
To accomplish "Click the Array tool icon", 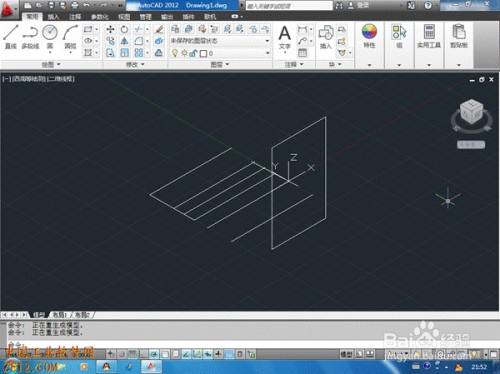I will pyautogui.click(x=139, y=53).
